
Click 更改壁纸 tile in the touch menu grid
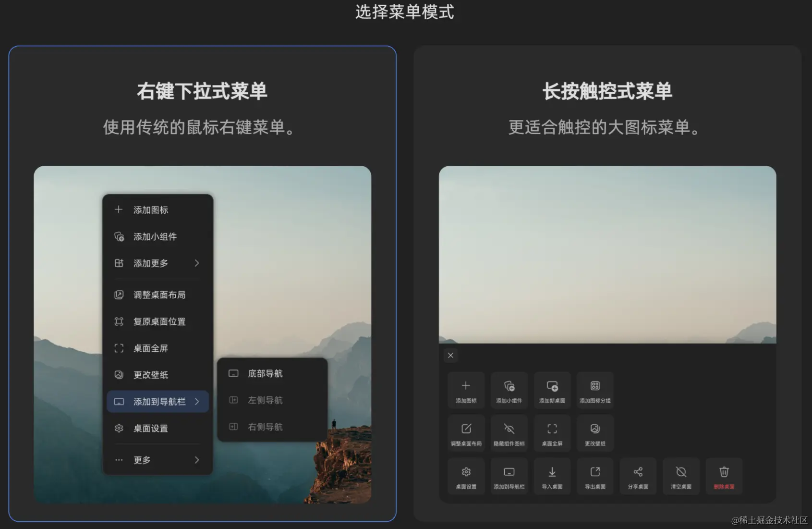[x=595, y=433]
